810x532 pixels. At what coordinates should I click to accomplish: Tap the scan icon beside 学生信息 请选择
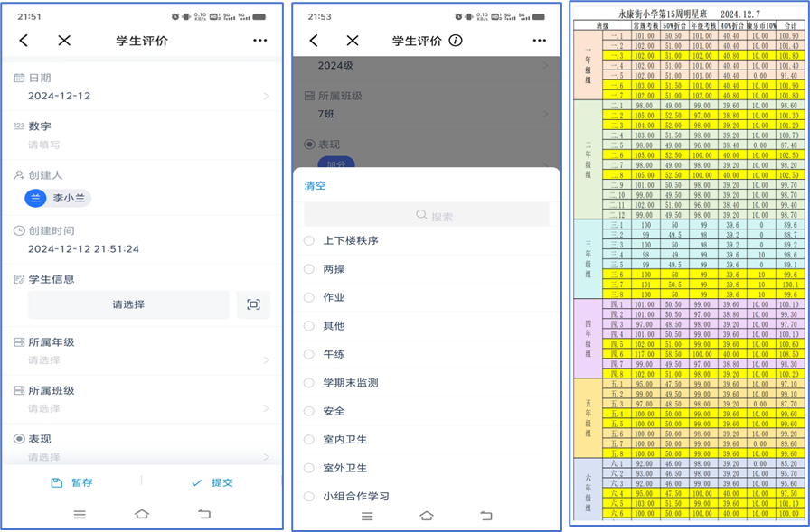tap(253, 305)
